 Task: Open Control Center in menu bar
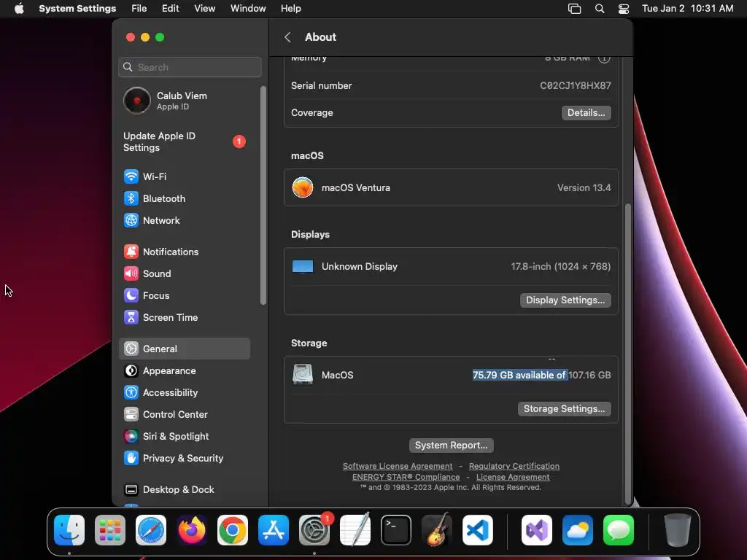tap(623, 9)
